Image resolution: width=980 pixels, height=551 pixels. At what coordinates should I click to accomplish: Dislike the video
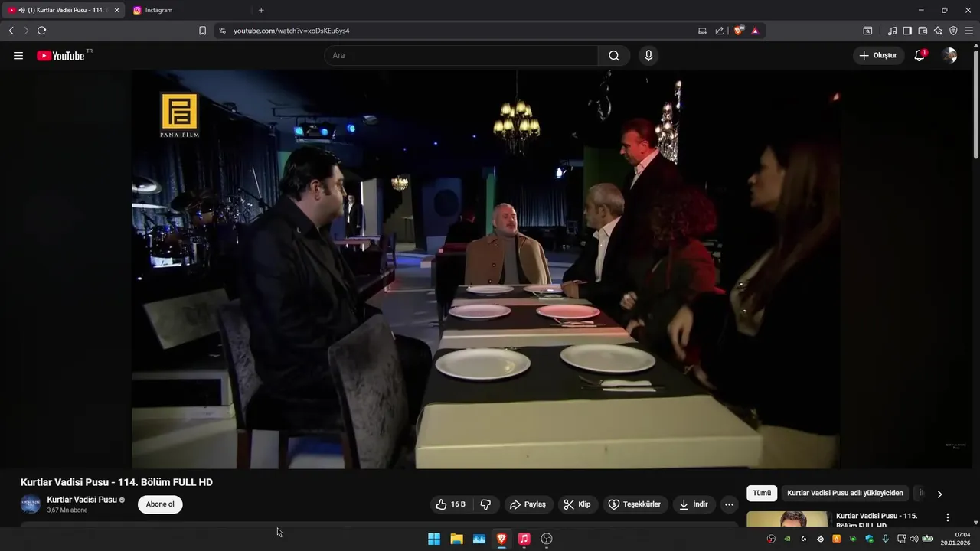click(485, 504)
